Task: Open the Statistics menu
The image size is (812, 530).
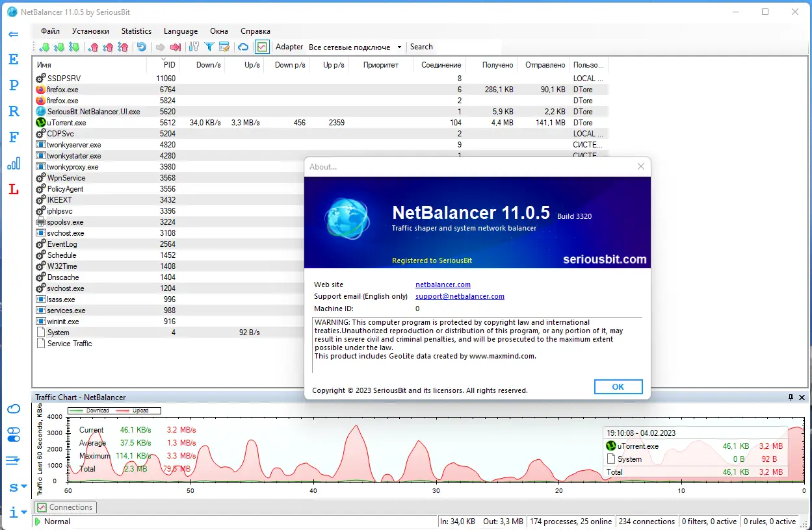Action: coord(137,31)
